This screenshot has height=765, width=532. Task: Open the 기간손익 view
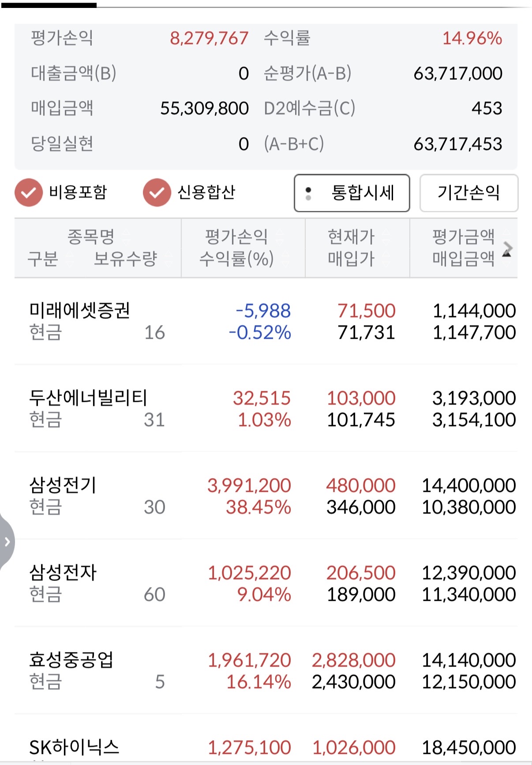(x=468, y=193)
